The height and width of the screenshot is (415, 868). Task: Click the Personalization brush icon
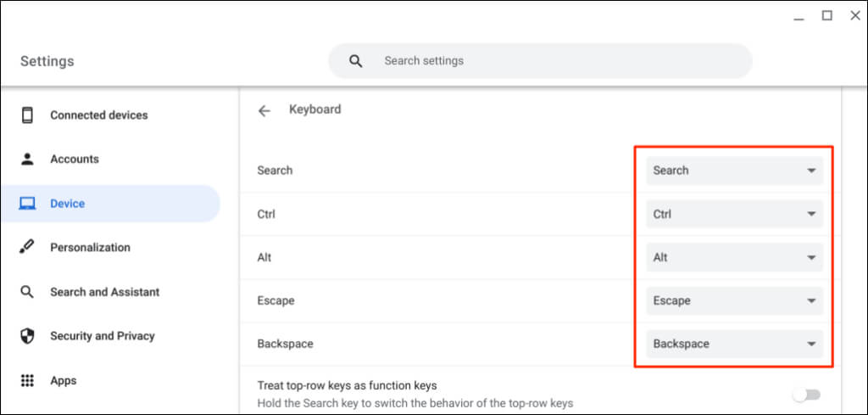(27, 248)
